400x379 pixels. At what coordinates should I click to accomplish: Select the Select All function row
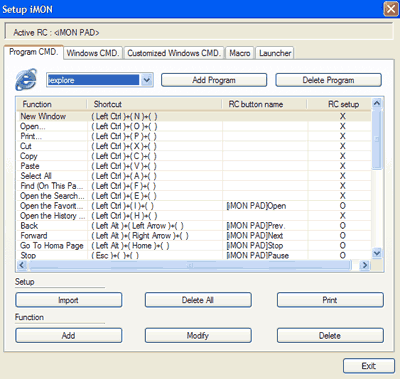(x=194, y=176)
